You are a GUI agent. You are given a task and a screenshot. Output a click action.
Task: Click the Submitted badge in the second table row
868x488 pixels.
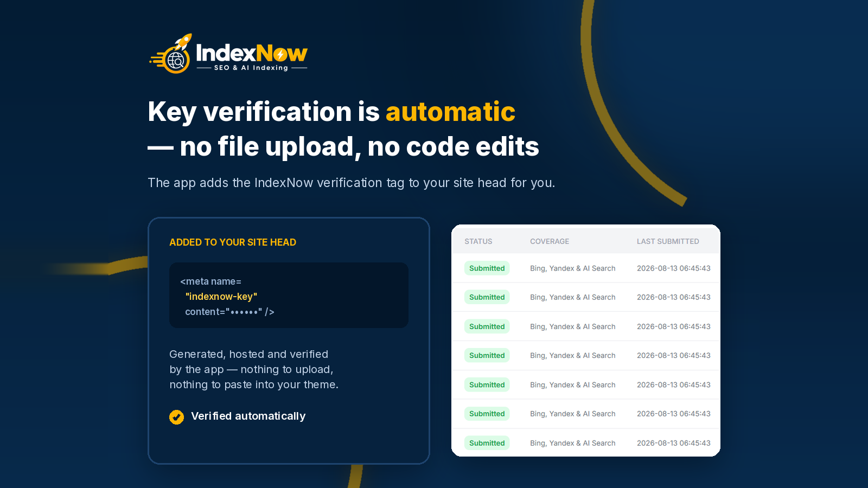click(487, 297)
